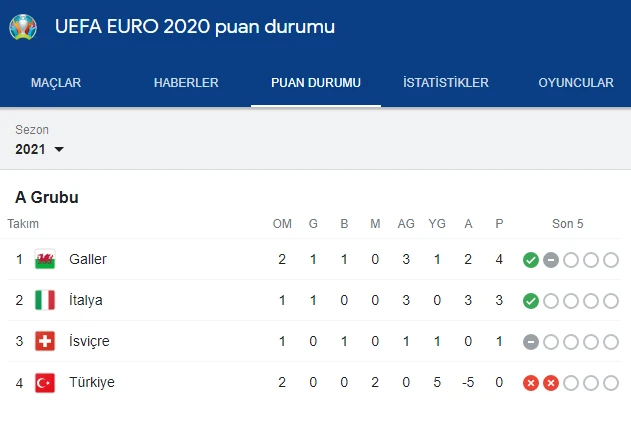Click the Türkiye team name
Viewport: 631px width, 426px height.
pyautogui.click(x=92, y=382)
